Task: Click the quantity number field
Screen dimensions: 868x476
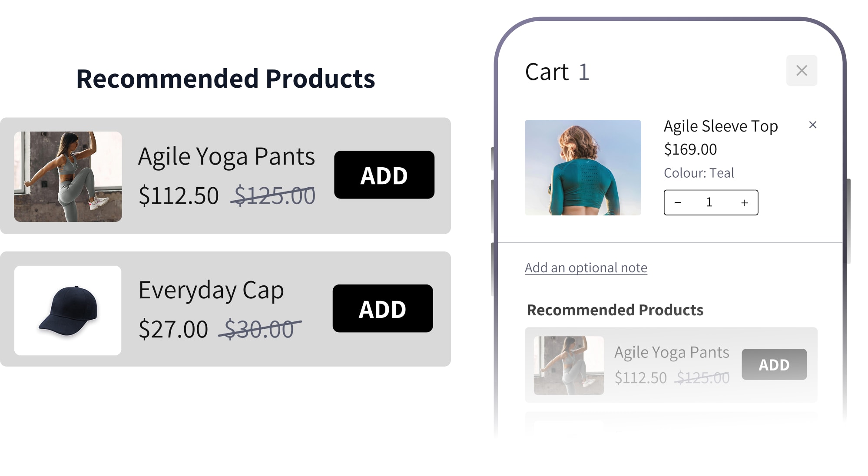Action: pos(709,202)
